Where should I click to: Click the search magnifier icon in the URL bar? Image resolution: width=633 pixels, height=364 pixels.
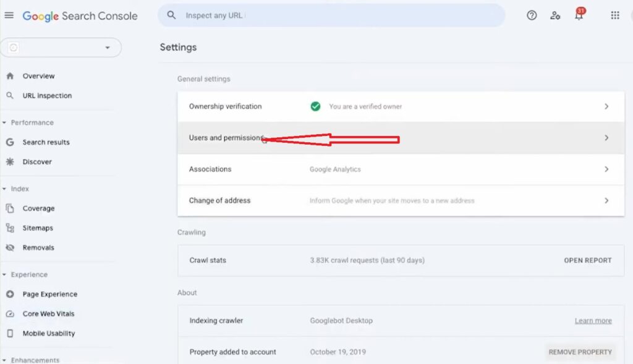pos(171,15)
